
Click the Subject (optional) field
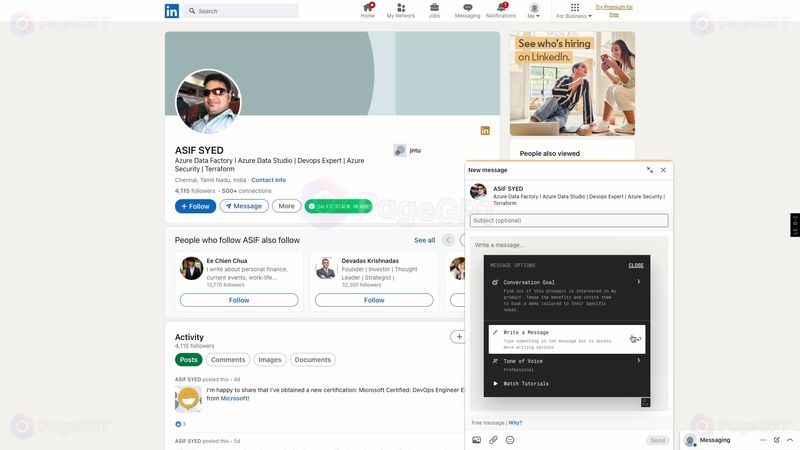pyautogui.click(x=569, y=220)
